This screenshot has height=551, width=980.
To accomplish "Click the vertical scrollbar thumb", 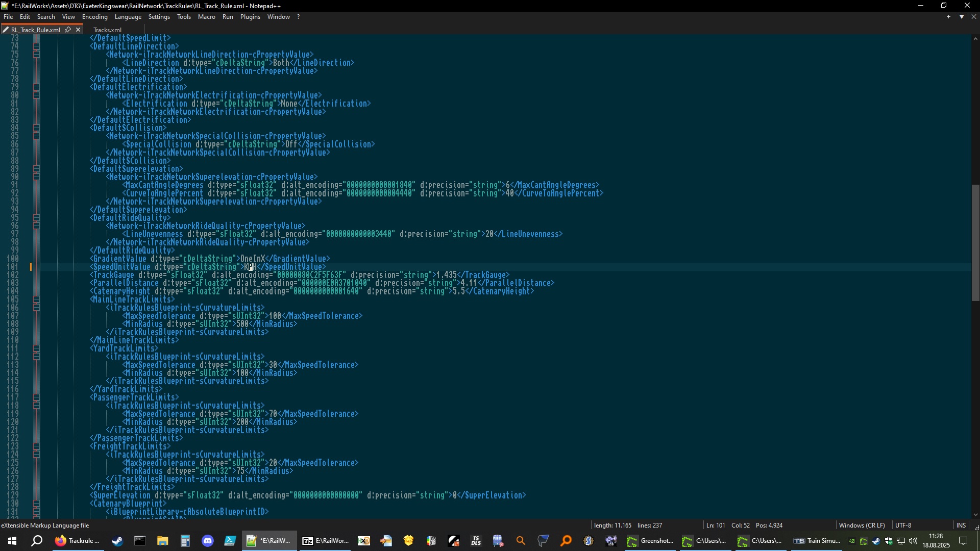I will [975, 242].
